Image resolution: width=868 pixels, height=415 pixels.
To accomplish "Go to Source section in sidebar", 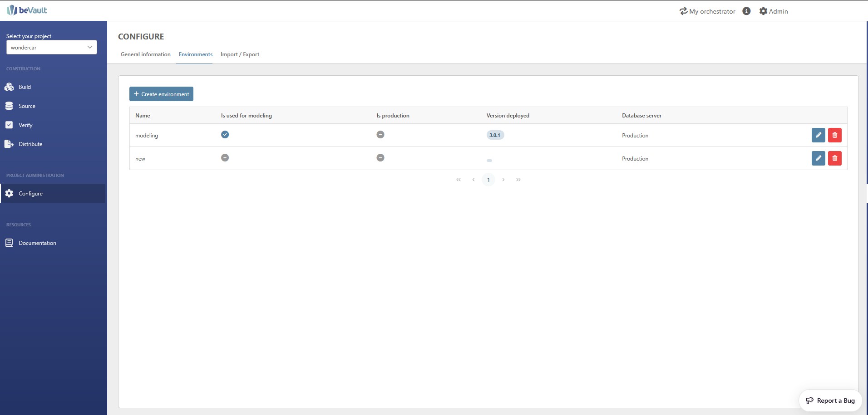I will click(x=27, y=106).
